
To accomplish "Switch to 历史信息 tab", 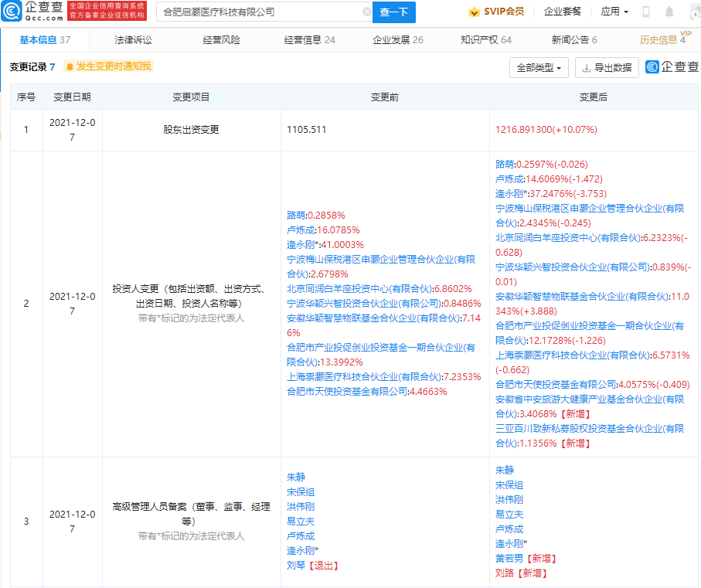I will 662,39.
